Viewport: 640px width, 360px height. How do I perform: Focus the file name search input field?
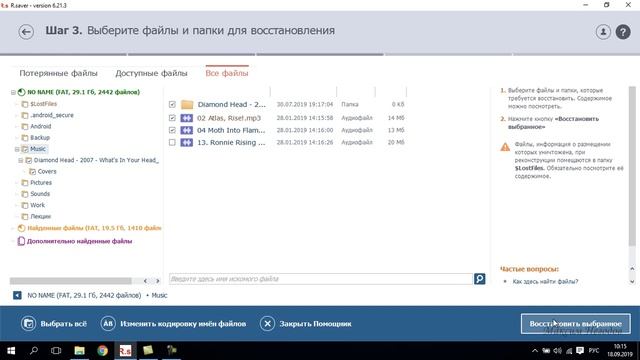321,279
